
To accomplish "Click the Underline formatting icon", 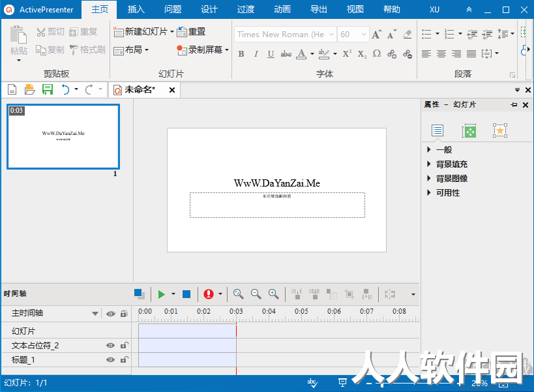I will tap(271, 54).
